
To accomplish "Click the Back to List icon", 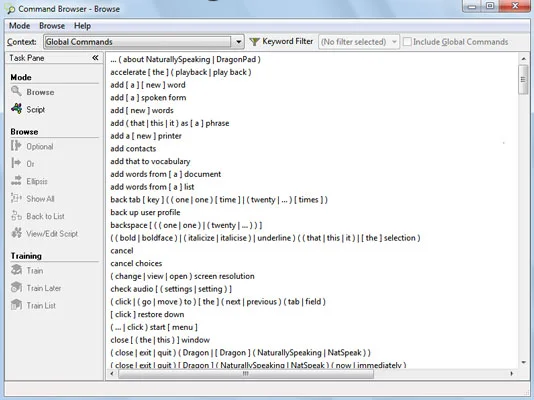I will [16, 215].
